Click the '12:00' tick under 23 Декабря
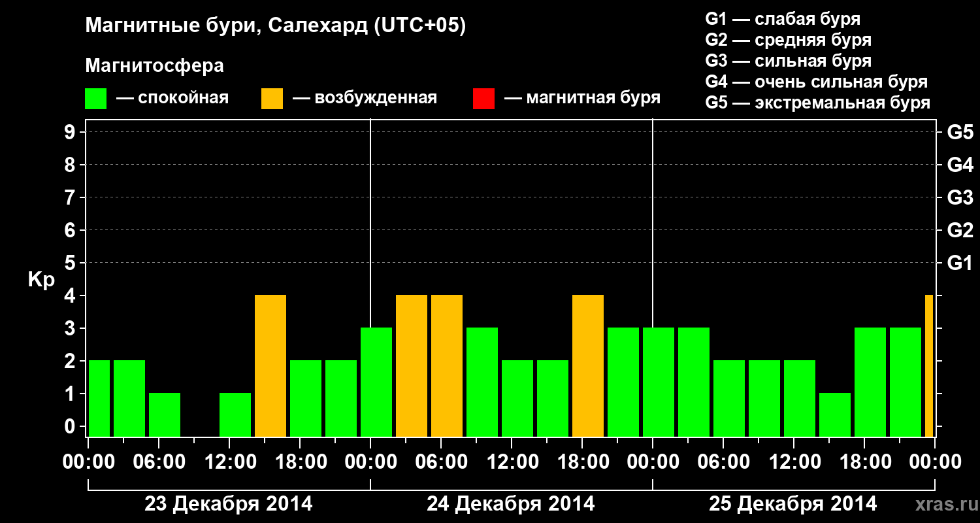This screenshot has height=523, width=980. point(229,462)
